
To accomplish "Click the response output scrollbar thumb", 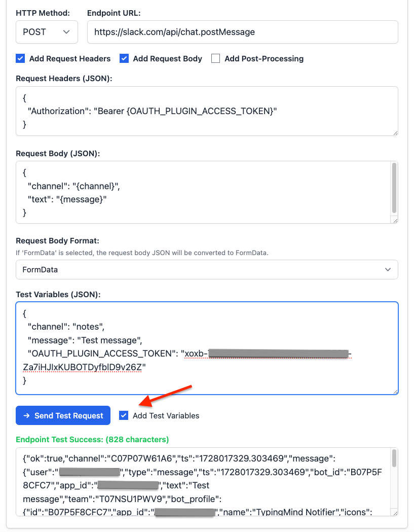I will tap(394, 458).
